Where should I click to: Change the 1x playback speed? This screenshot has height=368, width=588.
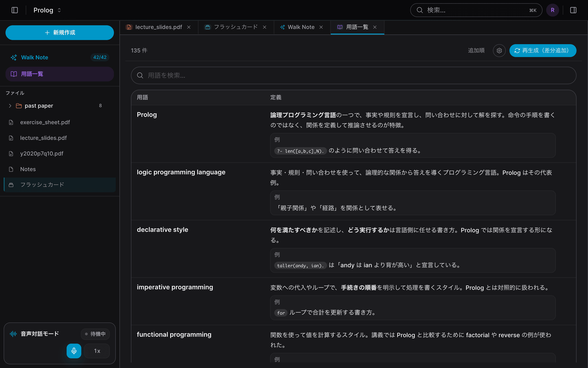[x=97, y=351]
